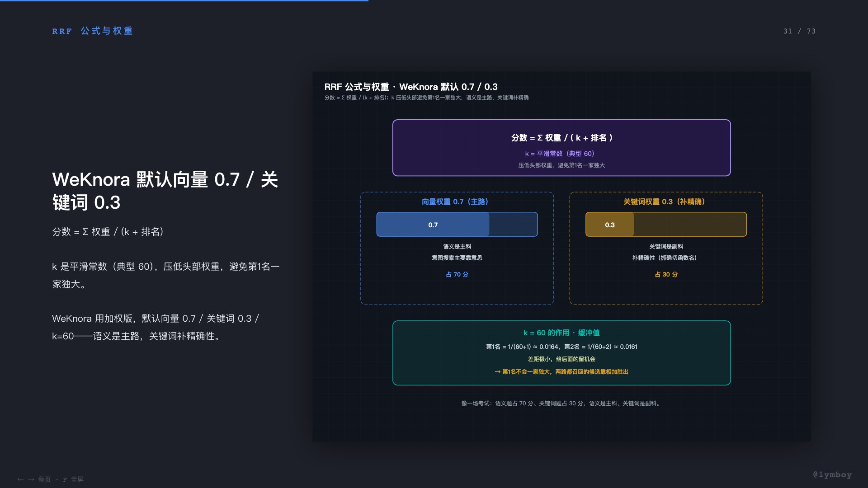The image size is (868, 488).
Task: Click the "占 70 分" label
Action: point(457,275)
